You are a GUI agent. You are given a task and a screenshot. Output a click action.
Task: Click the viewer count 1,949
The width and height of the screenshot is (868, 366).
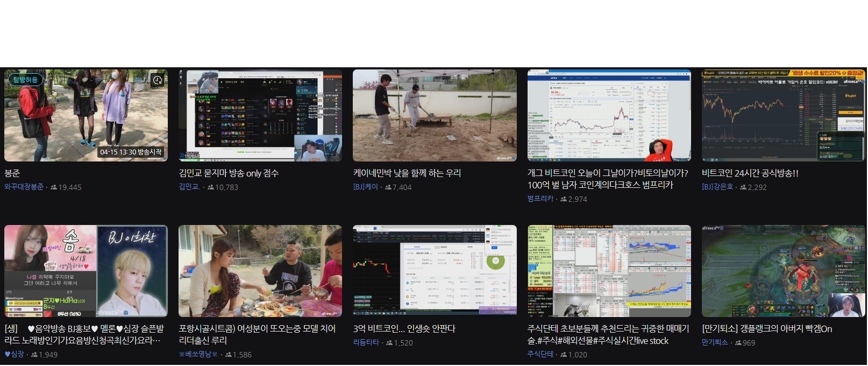(48, 355)
